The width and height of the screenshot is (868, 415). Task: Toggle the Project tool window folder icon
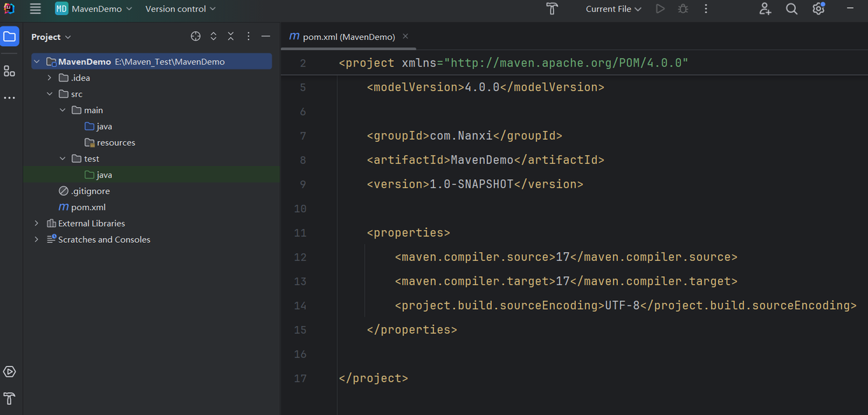pyautogui.click(x=9, y=37)
